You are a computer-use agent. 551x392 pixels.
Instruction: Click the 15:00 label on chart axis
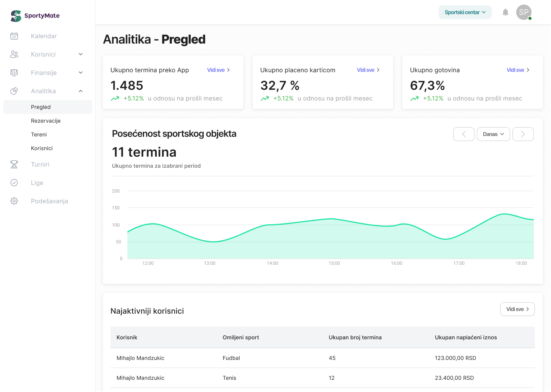coord(334,263)
